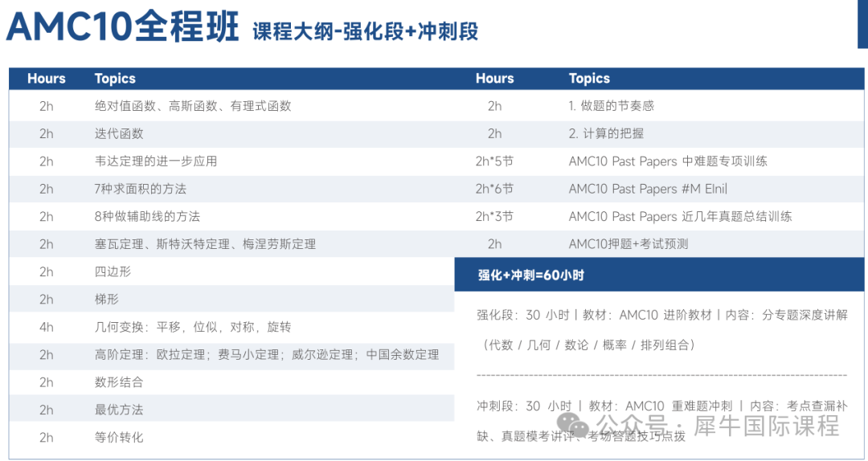Screen dimensions: 868x461
Task: Click "几何变换:平移,位似,对称,旋转" topic
Action: click(193, 327)
